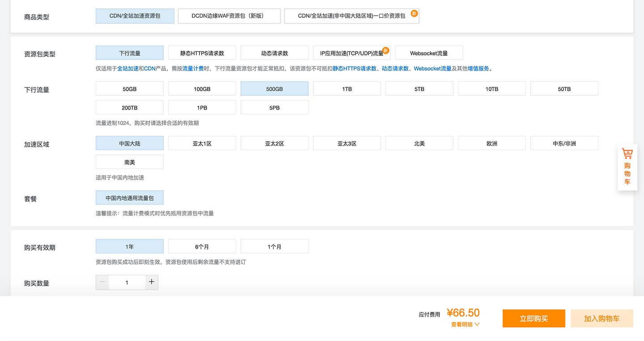
Task: Pick 亚太3区 acceleration region
Action: click(x=347, y=143)
